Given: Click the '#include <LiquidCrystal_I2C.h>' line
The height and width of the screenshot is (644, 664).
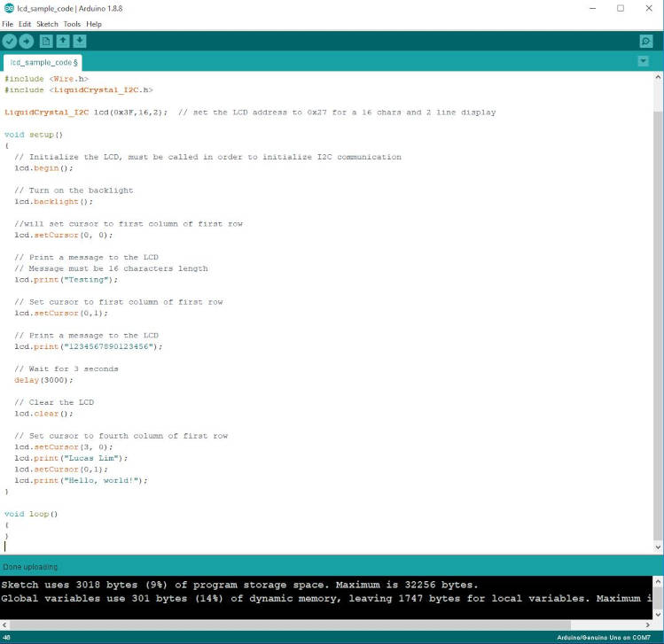Looking at the screenshot, I should point(78,89).
